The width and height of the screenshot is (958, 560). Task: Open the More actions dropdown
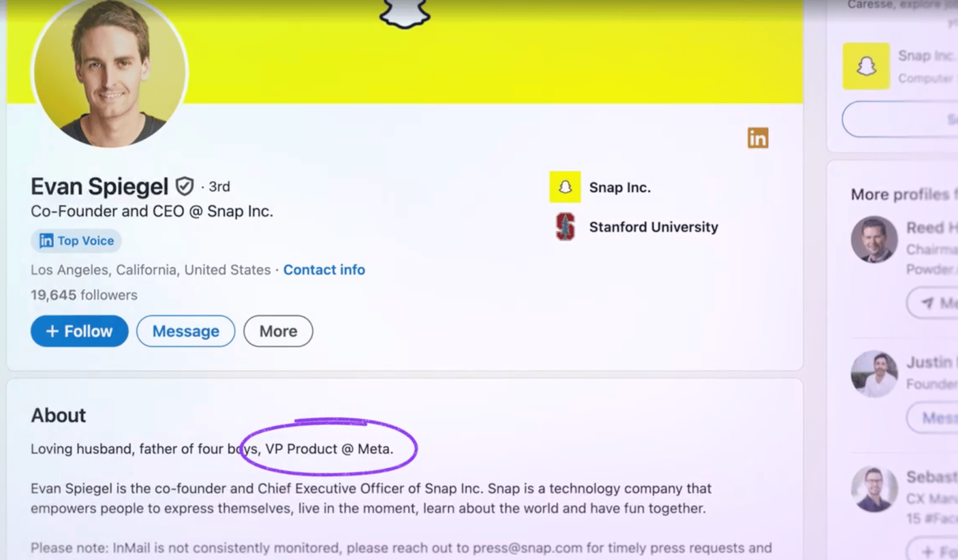point(278,331)
